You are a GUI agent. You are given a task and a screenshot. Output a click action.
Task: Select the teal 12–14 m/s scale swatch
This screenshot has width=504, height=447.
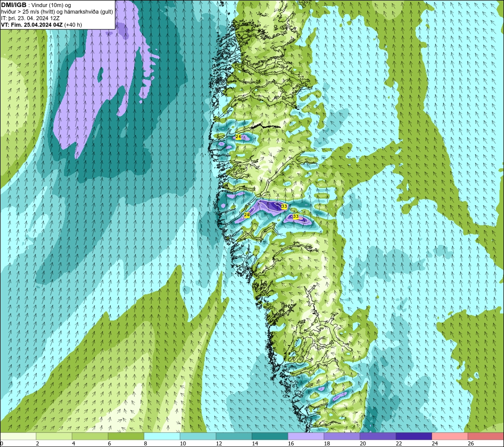234,436
